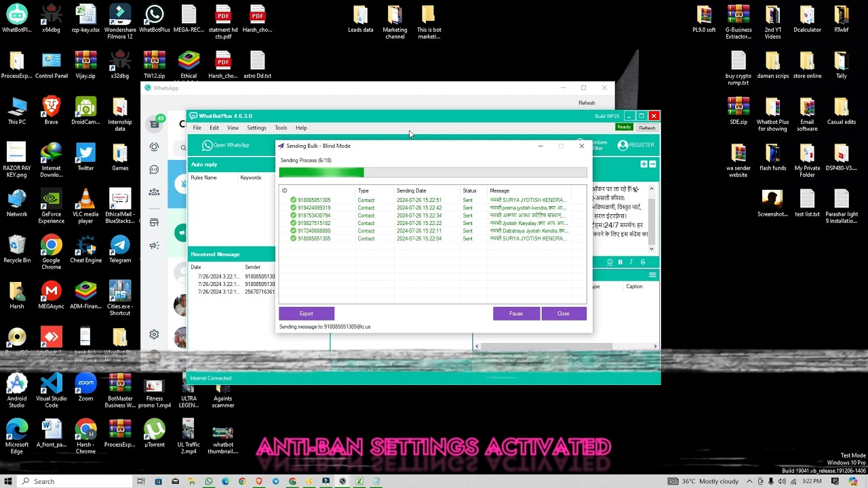
Task: Click storefront icon in WhatsApp sidebar
Action: 155,222
